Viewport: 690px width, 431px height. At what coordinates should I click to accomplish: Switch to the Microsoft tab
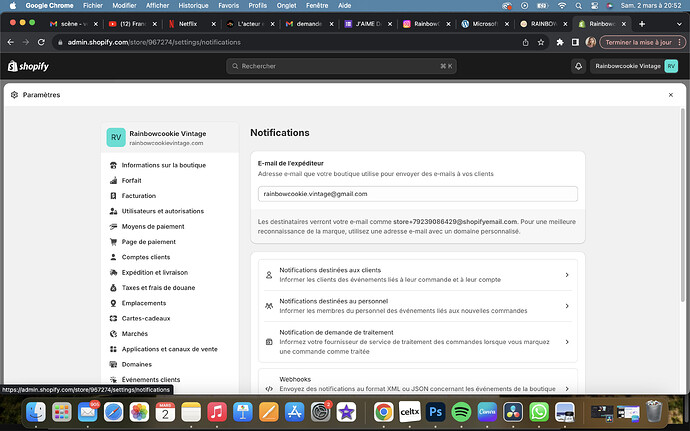485,24
